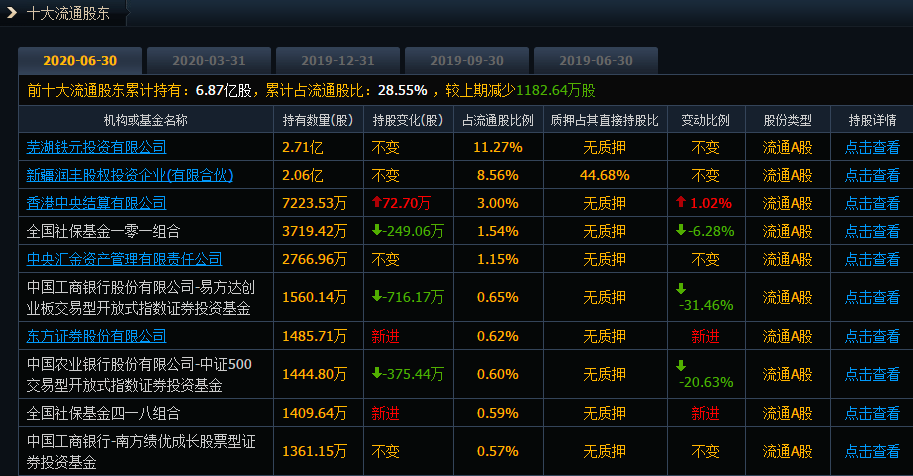Click the 十大流通股东 section title
The image size is (913, 476).
(68, 13)
